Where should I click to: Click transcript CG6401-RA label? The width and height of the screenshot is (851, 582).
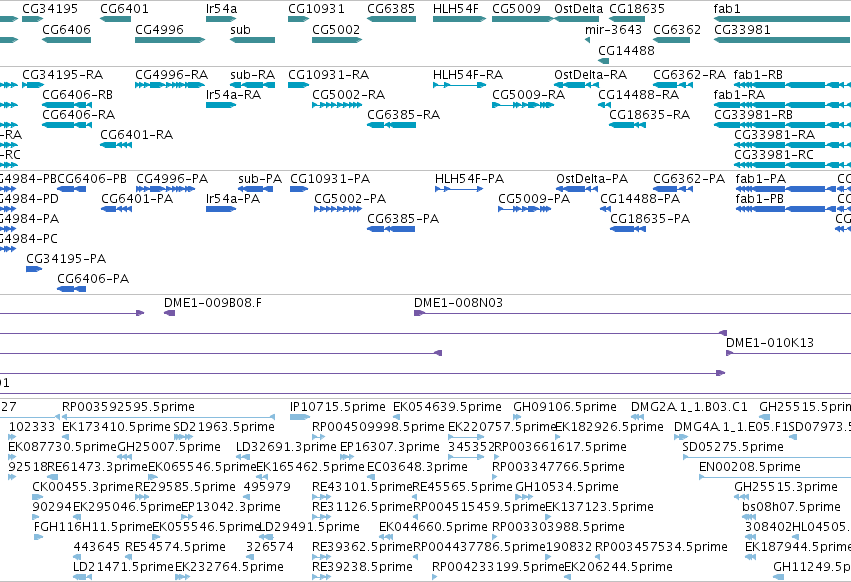[x=136, y=135]
